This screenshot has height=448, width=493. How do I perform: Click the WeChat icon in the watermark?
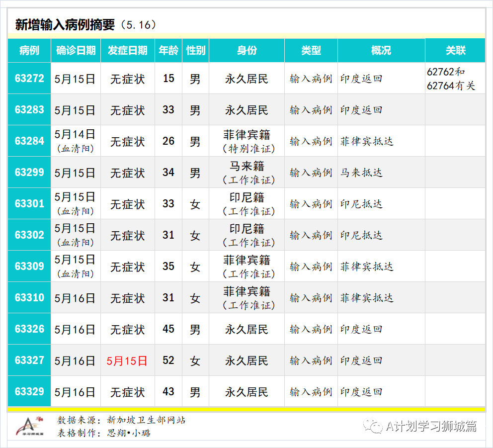tap(373, 426)
